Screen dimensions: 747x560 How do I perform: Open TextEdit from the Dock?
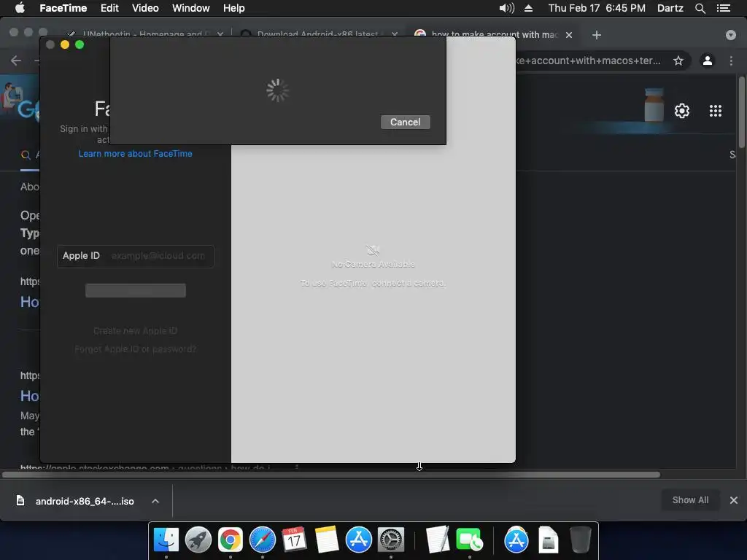438,540
